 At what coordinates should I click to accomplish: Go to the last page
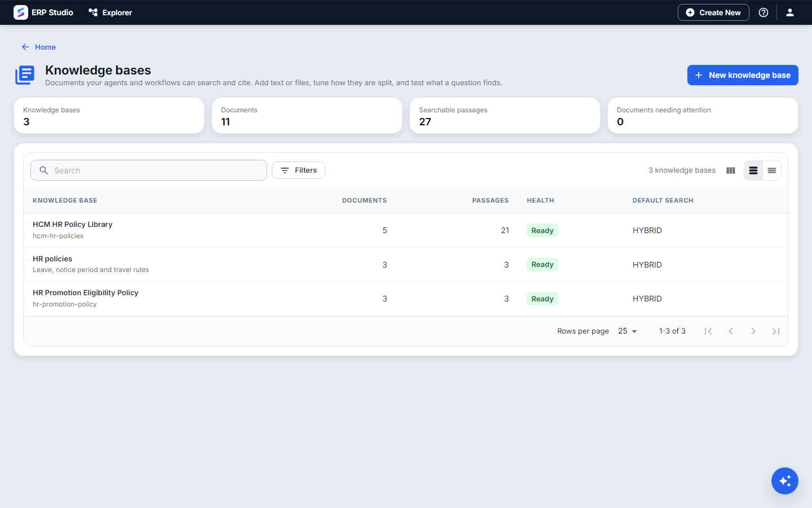click(x=776, y=331)
